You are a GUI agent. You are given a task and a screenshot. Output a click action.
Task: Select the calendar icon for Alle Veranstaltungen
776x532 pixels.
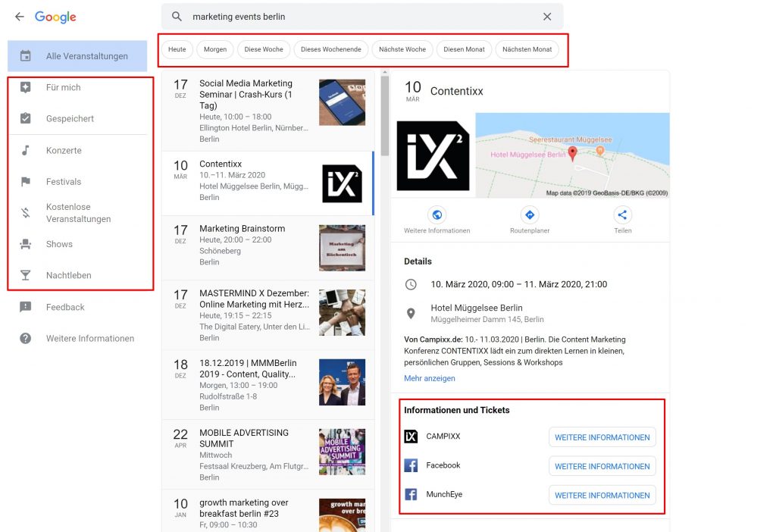[25, 56]
